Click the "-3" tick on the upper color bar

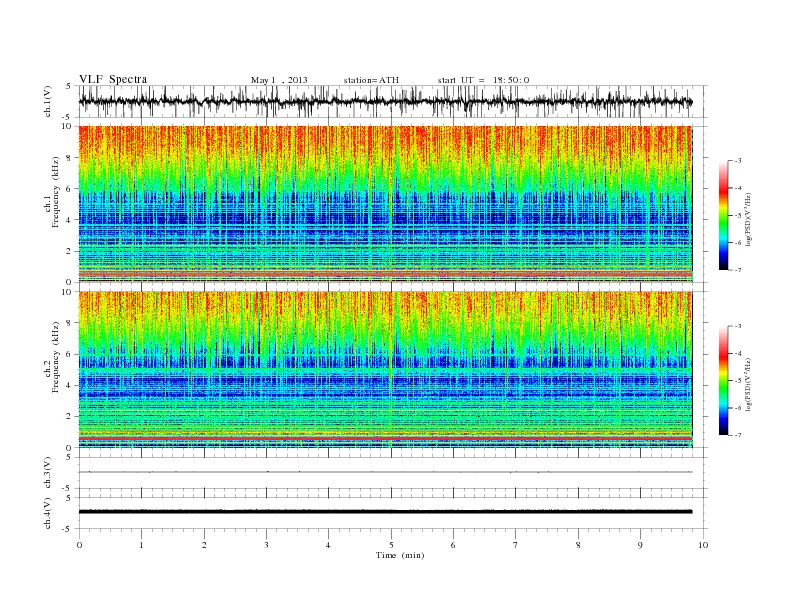(737, 161)
